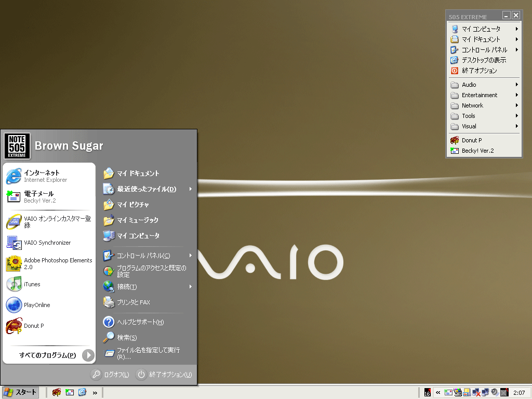
Task: Click the Becky mail tray icon
Action: (448, 393)
